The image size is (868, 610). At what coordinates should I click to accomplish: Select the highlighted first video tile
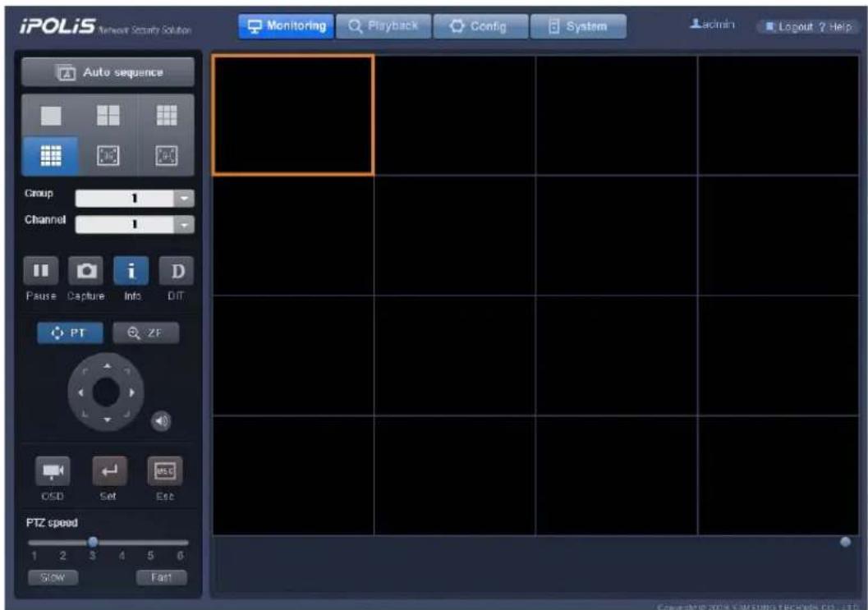pyautogui.click(x=293, y=115)
